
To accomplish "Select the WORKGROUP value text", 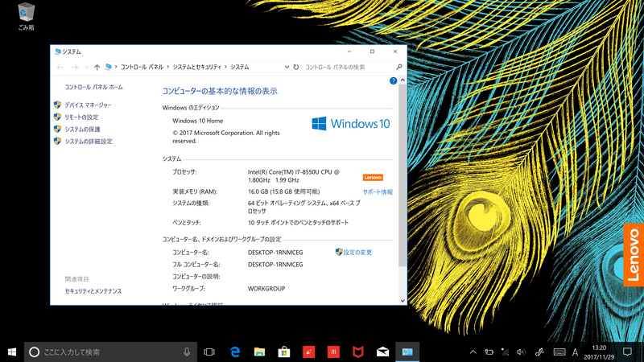I will pos(266,289).
